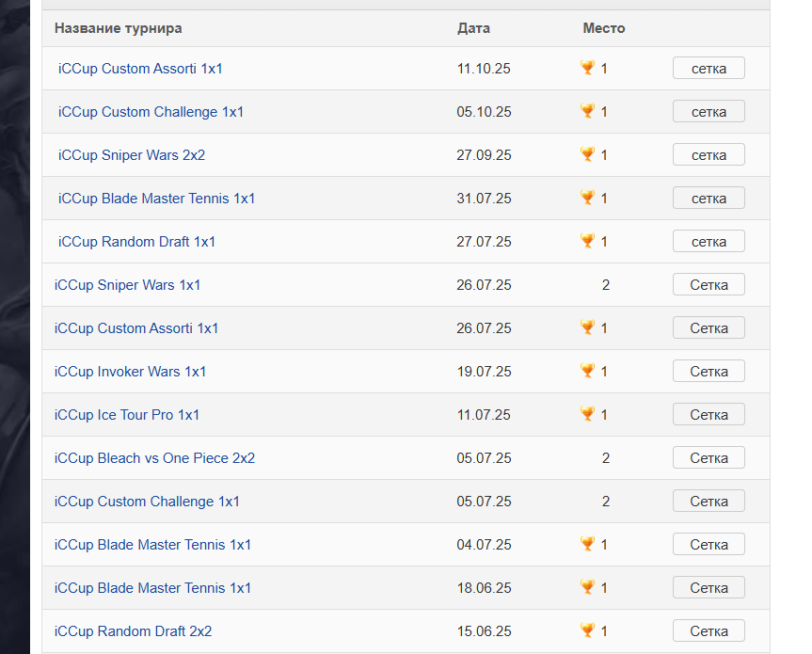Show bracket for Custom Challenge 05.10.25
Viewport: 812px width, 654px height.
click(709, 111)
